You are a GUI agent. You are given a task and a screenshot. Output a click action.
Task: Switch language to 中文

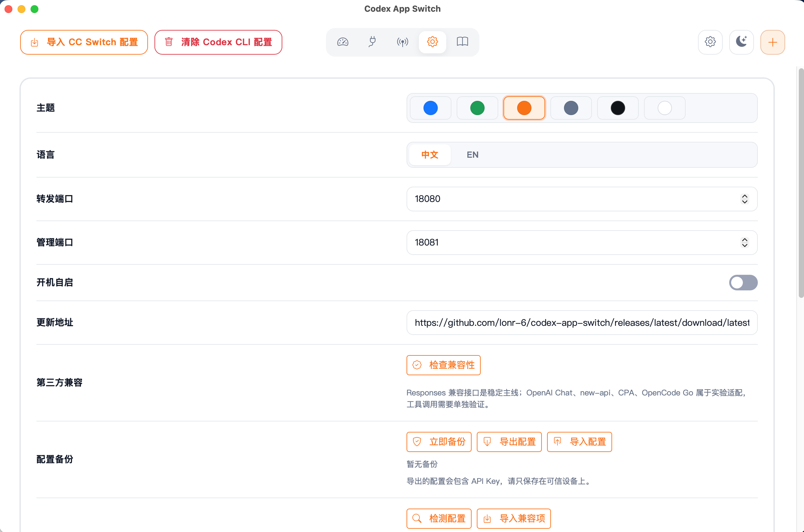[x=430, y=155]
